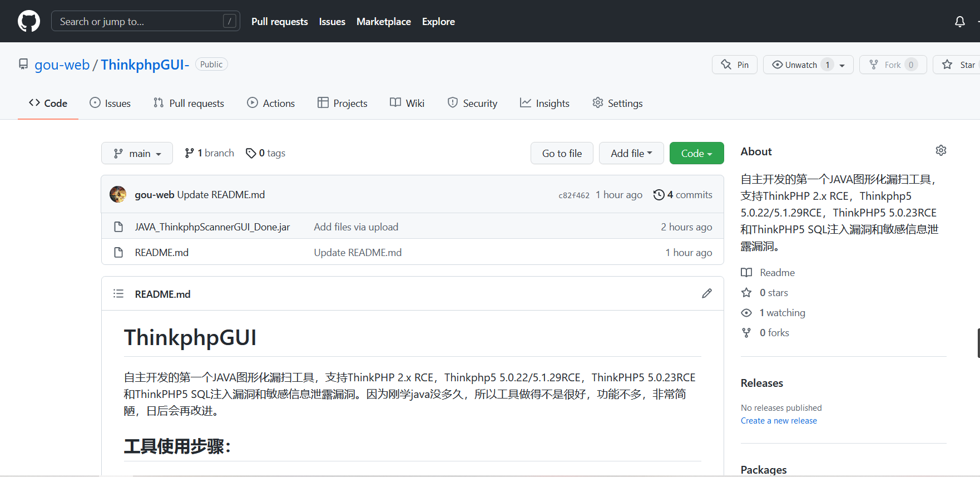Open 0 forks link
Screen dimensions: 980x477
[774, 332]
